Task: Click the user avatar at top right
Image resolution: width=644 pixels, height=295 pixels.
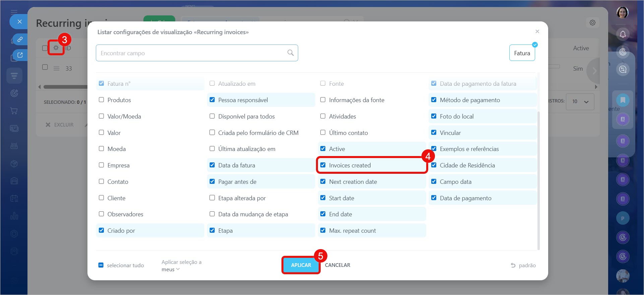Action: pos(622,13)
